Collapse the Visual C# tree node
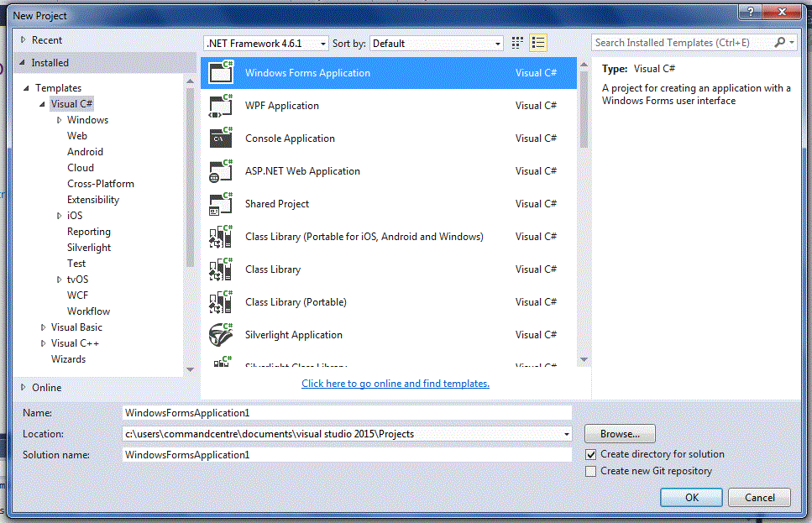The image size is (812, 523). coord(43,104)
